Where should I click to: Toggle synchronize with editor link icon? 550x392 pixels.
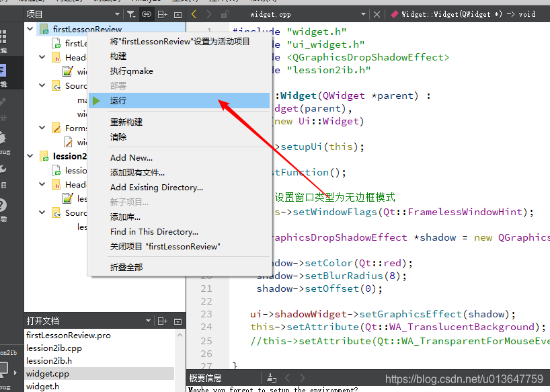click(x=147, y=14)
